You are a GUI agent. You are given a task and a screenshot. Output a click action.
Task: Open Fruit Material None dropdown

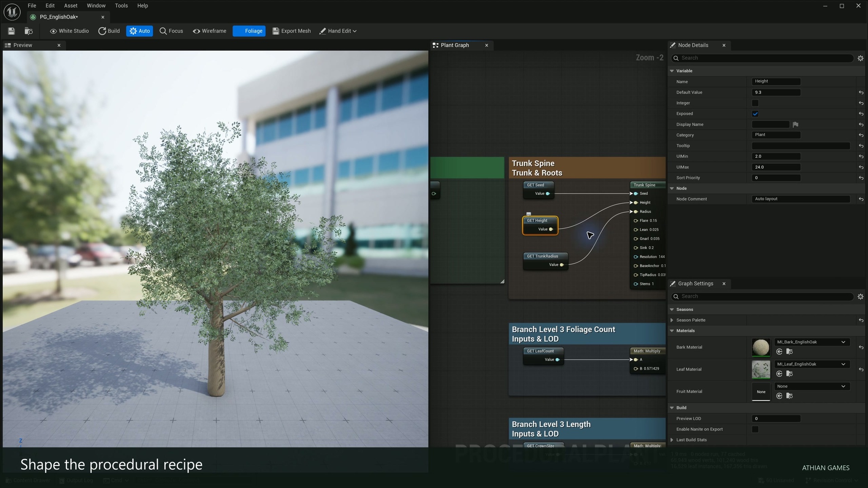coord(812,386)
